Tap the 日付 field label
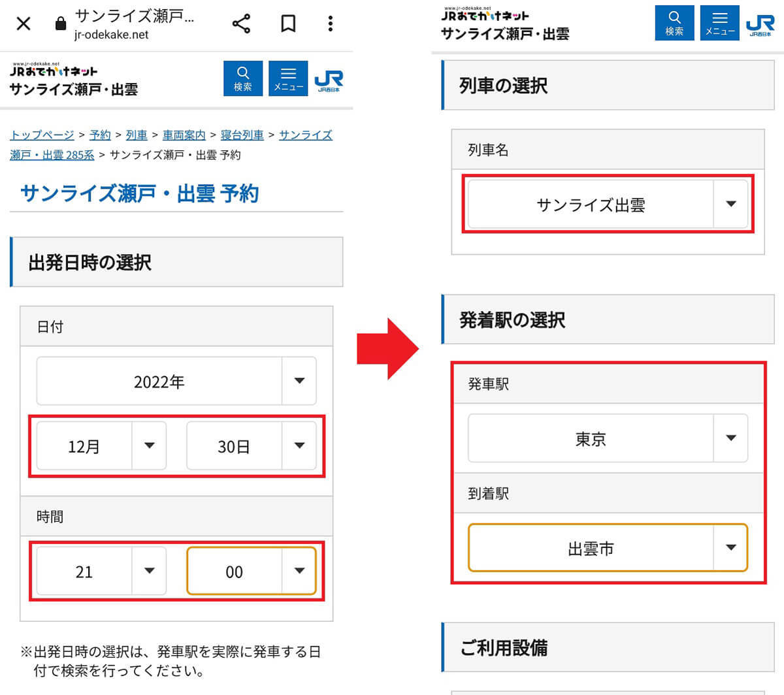The height and width of the screenshot is (695, 784). coord(50,327)
